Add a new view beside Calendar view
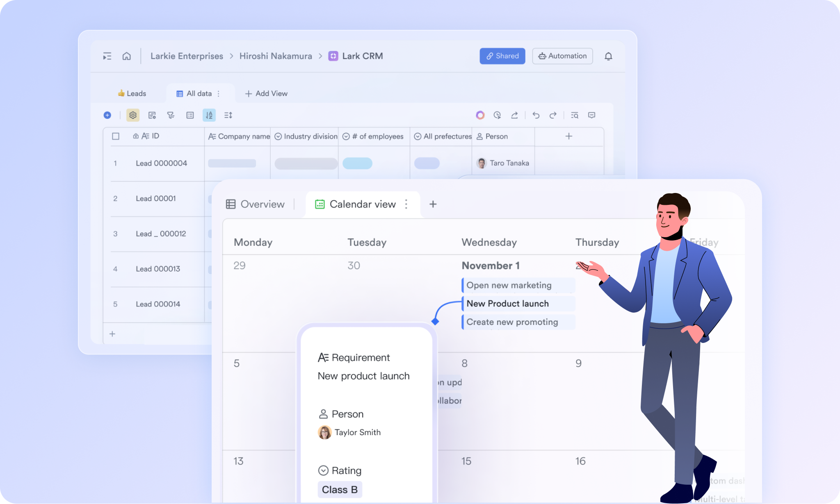840x504 pixels. 433,204
